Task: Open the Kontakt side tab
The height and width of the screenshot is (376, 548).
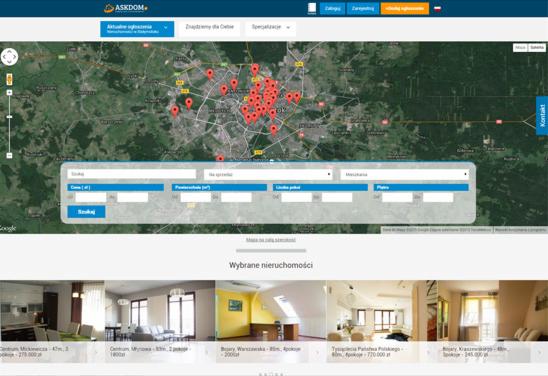Action: pyautogui.click(x=542, y=116)
